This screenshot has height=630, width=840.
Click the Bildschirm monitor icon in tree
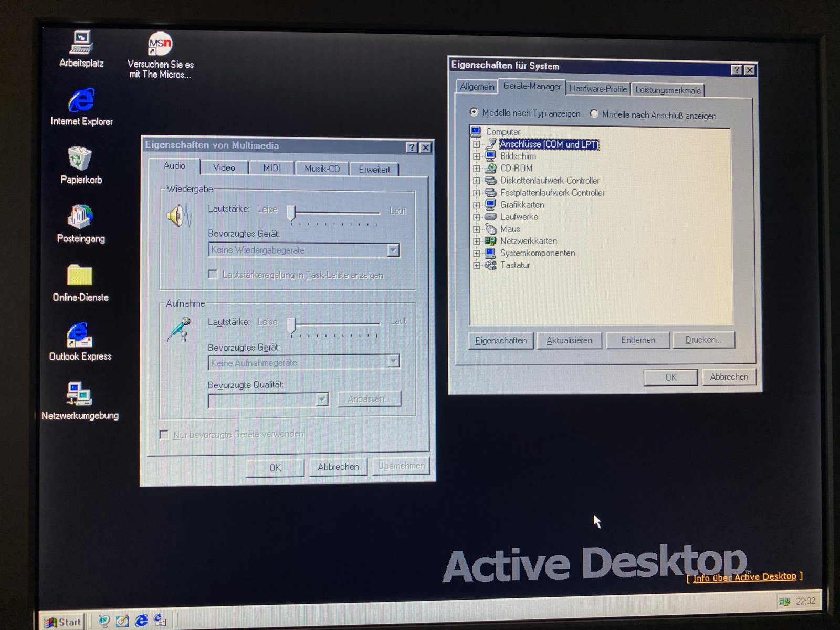pos(490,156)
